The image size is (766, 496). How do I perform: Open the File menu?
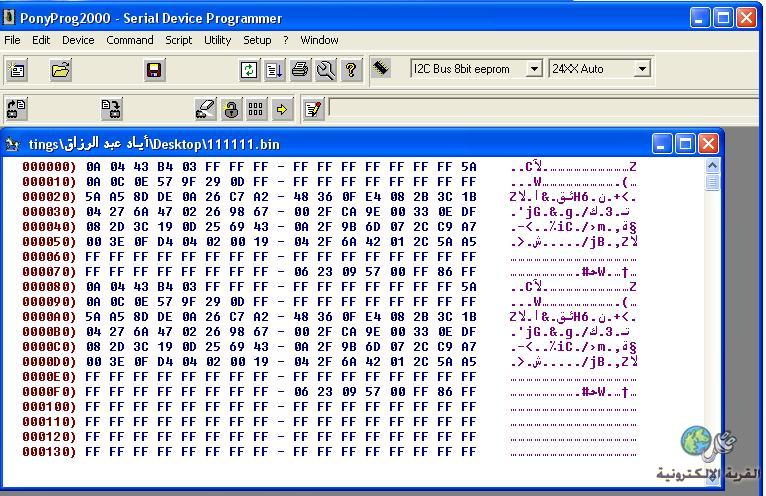(x=12, y=40)
